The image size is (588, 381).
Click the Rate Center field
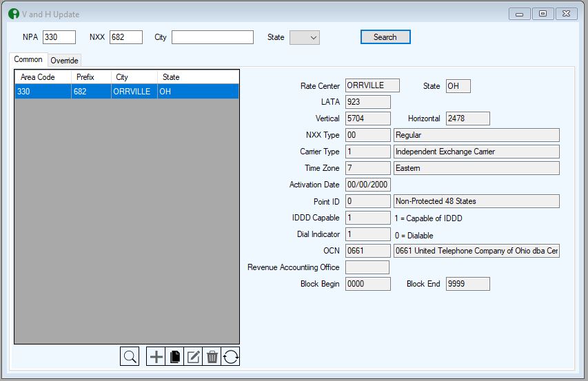click(x=372, y=85)
